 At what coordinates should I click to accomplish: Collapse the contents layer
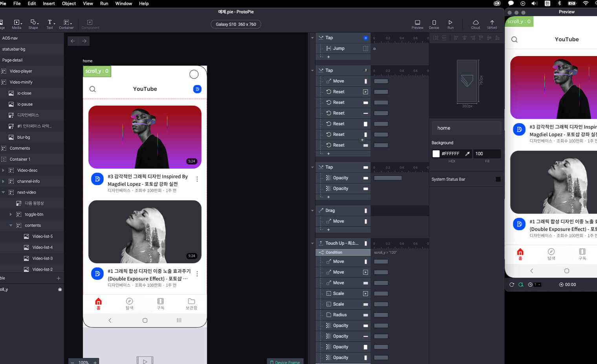[11, 226]
